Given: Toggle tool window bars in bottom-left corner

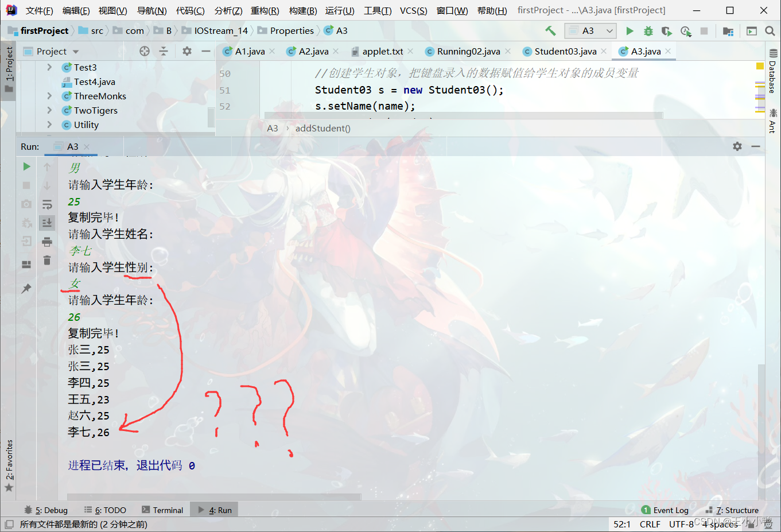Looking at the screenshot, I should (x=9, y=524).
